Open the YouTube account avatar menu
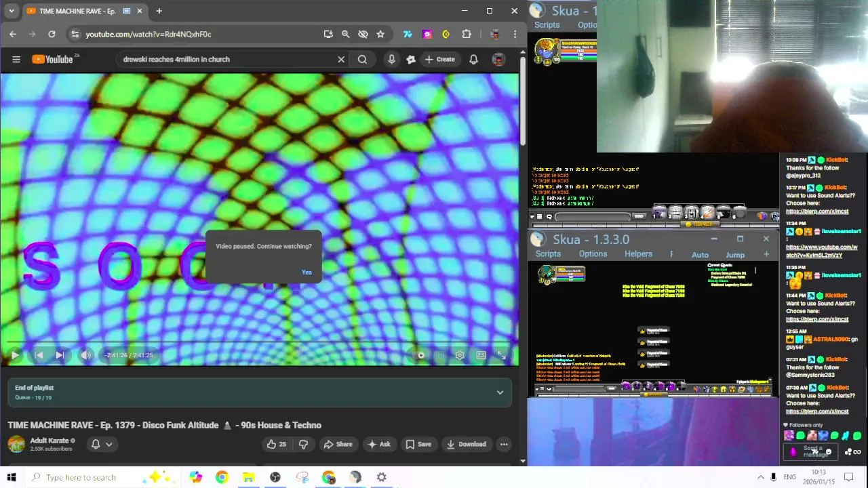868x488 pixels. 498,59
